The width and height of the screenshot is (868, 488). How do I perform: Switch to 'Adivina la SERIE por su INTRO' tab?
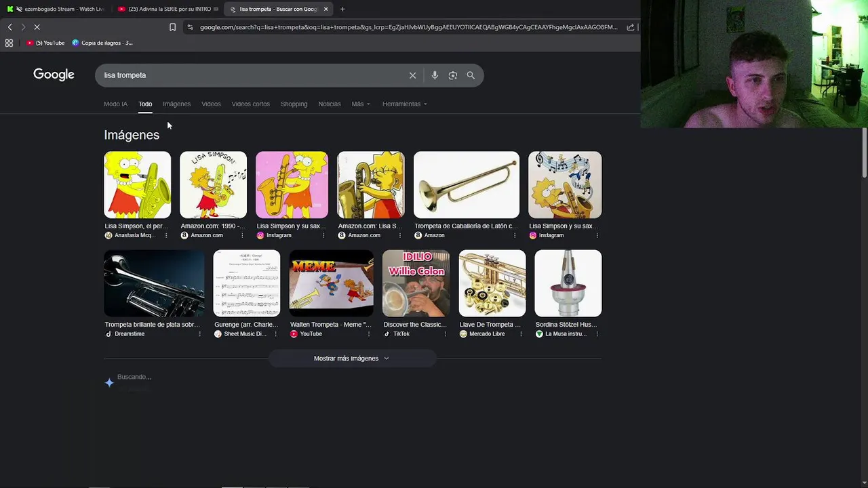tap(167, 9)
